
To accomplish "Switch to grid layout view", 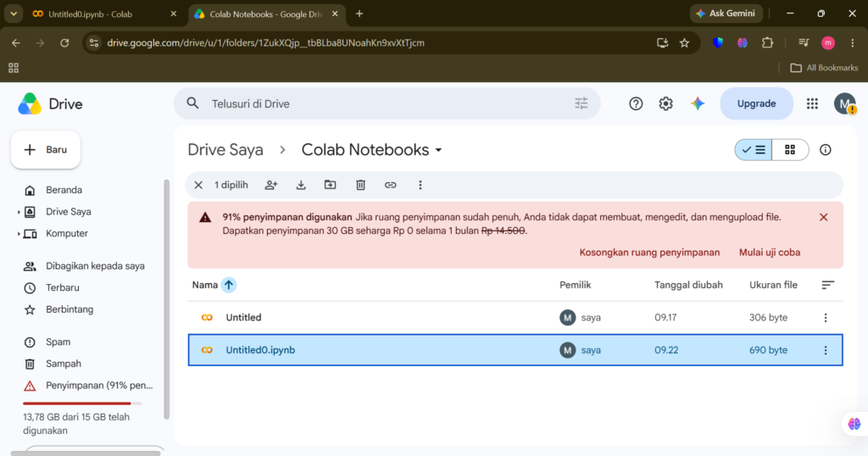I will 790,150.
